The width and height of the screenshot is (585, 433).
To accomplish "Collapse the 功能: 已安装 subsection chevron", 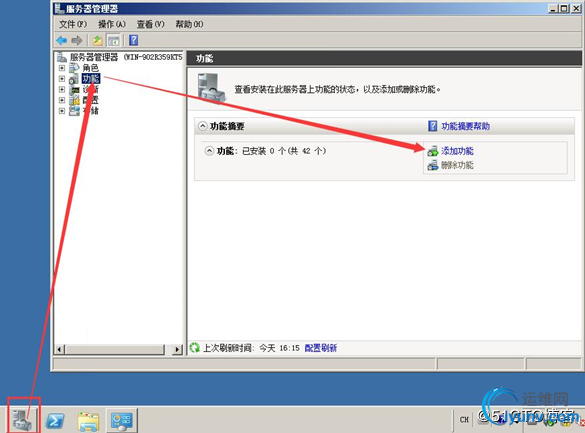I will tap(209, 151).
